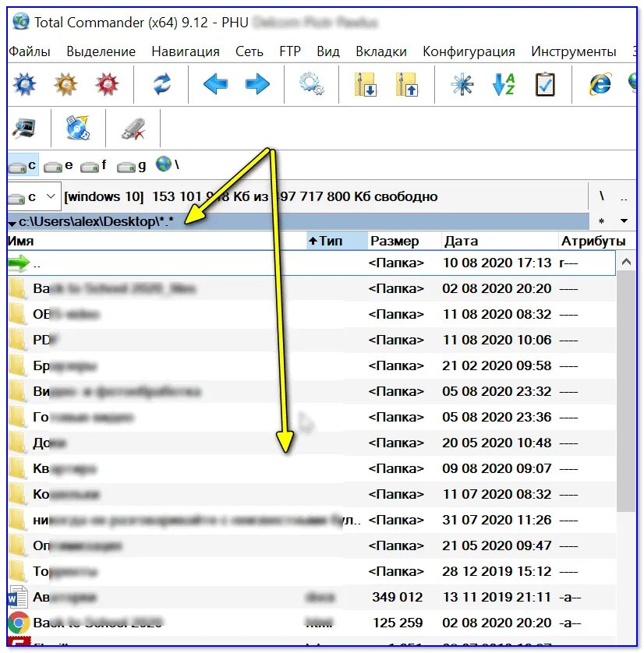The image size is (644, 653).
Task: Select folder dated 28 12 2019 15:12
Action: pos(311,571)
